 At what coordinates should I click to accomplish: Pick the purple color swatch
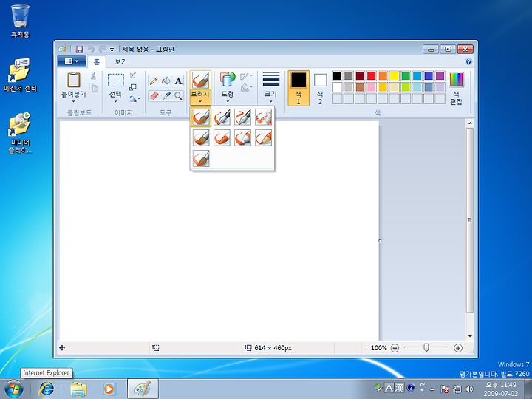pos(440,75)
